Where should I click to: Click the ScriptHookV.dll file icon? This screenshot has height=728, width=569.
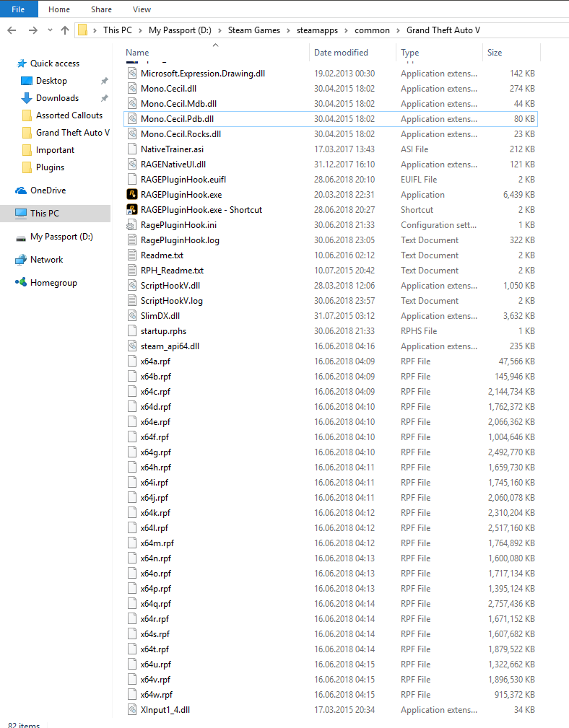coord(132,286)
